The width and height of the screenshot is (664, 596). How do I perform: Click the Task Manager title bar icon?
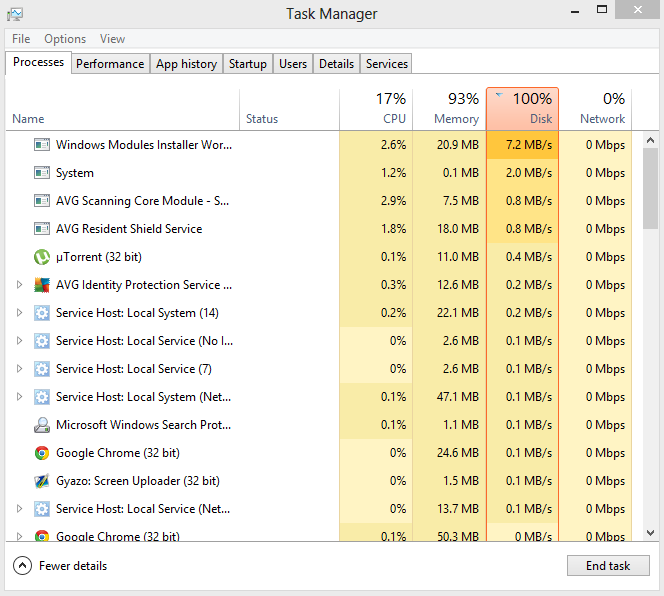pos(15,14)
